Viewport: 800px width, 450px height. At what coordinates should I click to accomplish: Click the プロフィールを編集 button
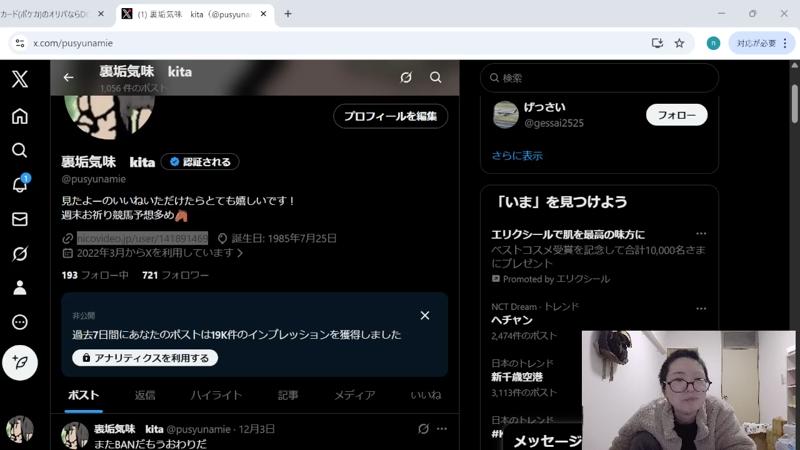(390, 116)
